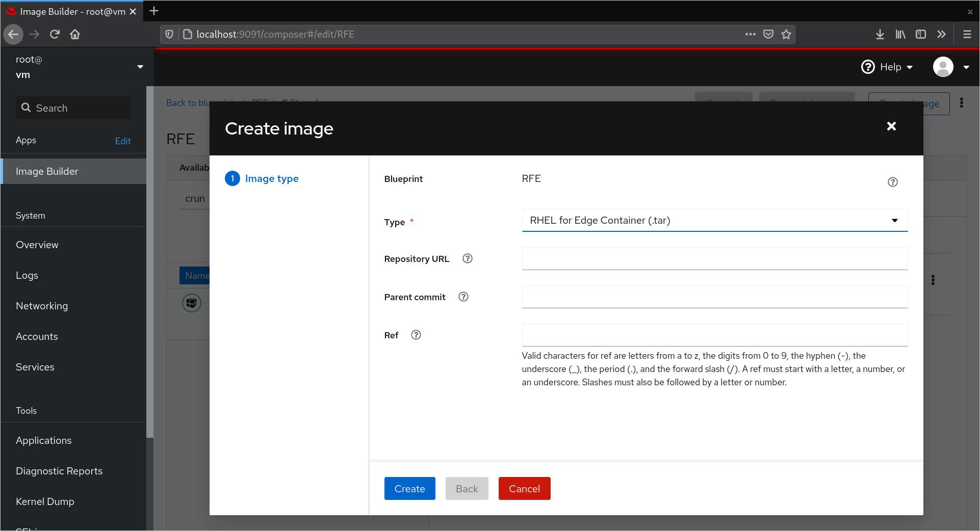Open kebab menu beside component row
Viewport: 980px width, 531px height.
[933, 280]
